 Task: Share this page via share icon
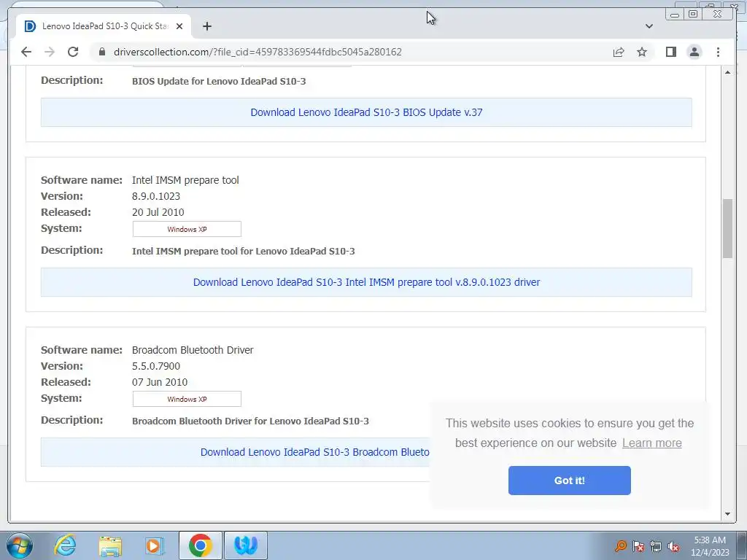pyautogui.click(x=619, y=52)
